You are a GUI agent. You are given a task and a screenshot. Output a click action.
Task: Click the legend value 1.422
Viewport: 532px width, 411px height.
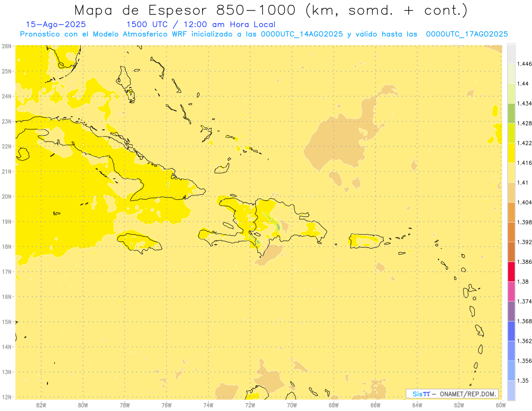pos(524,143)
